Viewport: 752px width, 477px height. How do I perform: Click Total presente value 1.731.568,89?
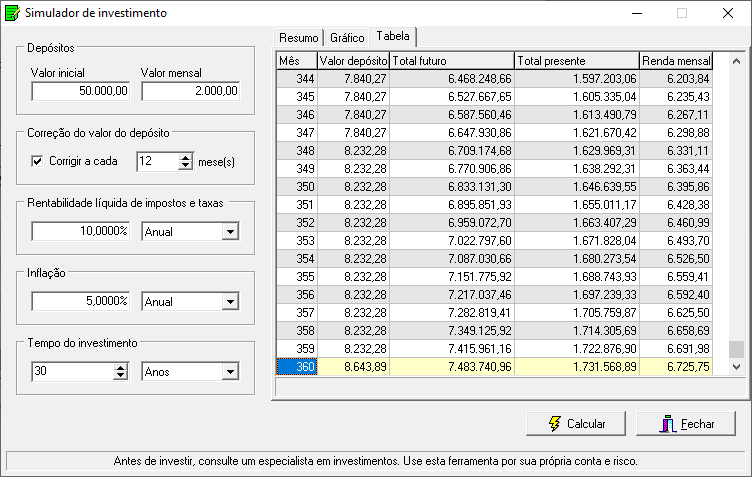click(x=577, y=367)
